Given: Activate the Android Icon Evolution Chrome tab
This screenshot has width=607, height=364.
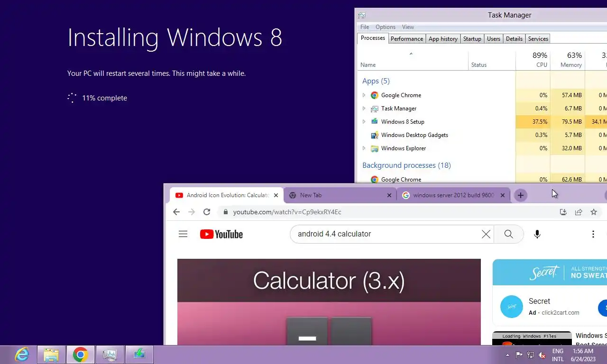Looking at the screenshot, I should point(226,195).
